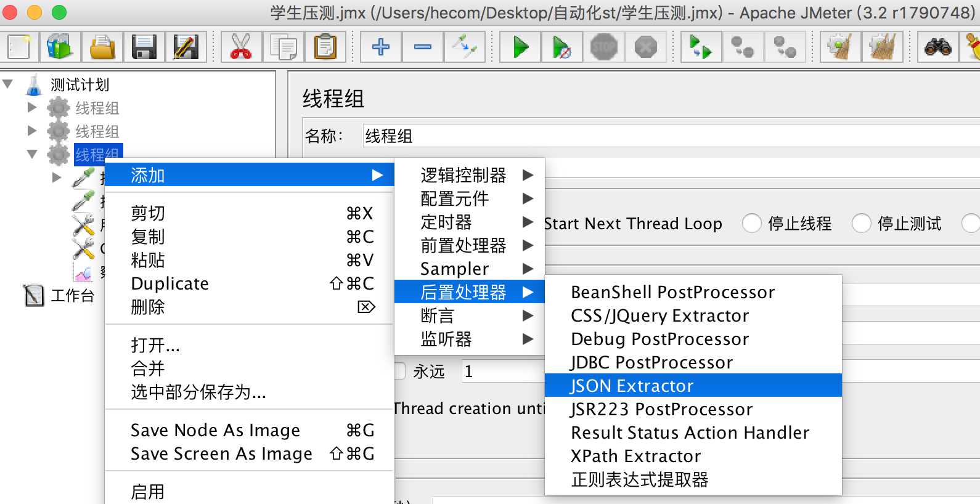Choose 删除 in the context menu

249,307
